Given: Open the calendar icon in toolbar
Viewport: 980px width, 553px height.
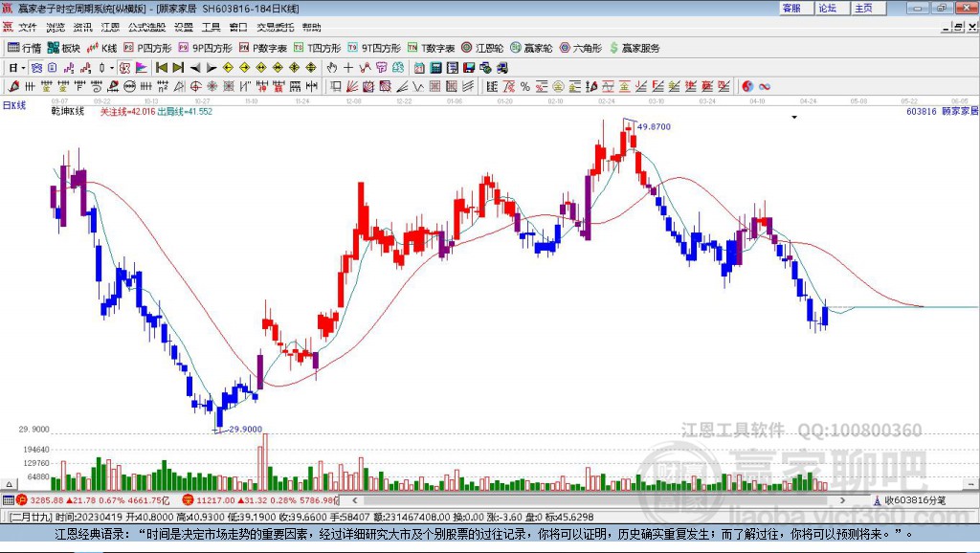Looking at the screenshot, I should click(419, 68).
